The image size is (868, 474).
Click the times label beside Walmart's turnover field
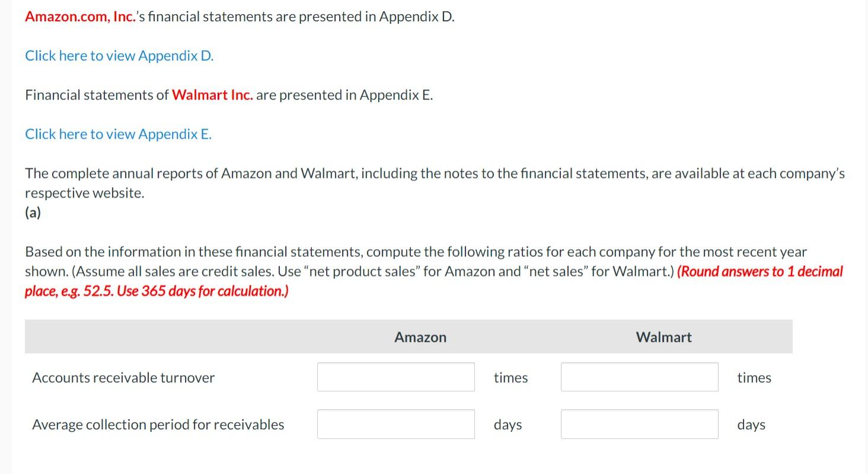tap(754, 377)
